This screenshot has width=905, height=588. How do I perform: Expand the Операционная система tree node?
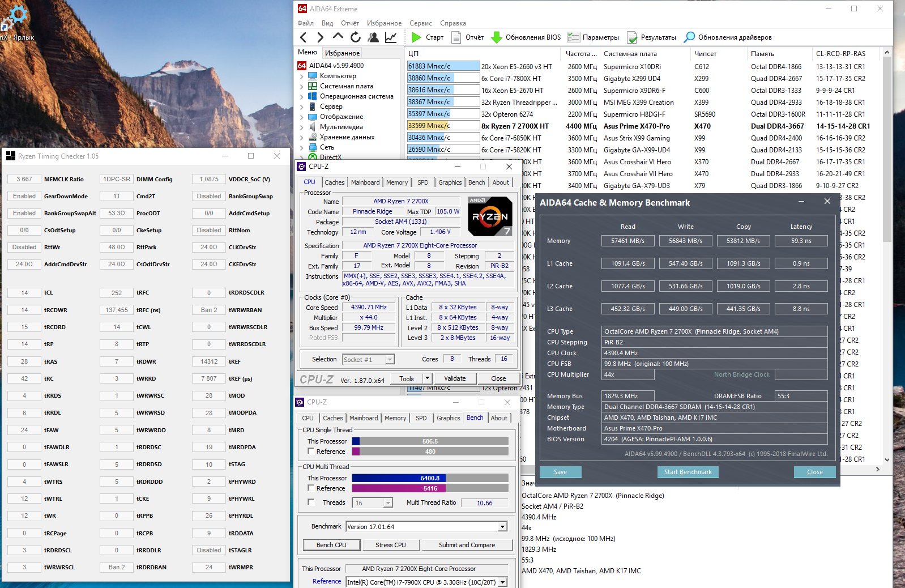tap(301, 97)
